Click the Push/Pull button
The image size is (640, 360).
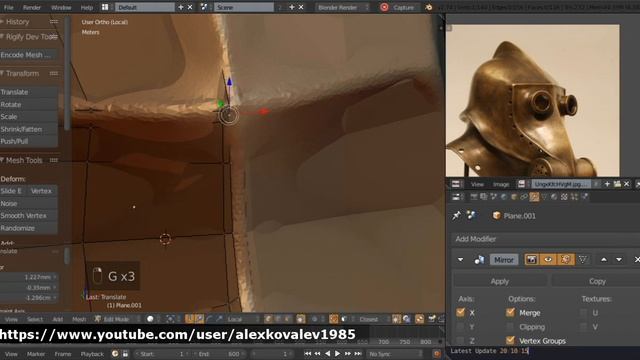[x=28, y=141]
